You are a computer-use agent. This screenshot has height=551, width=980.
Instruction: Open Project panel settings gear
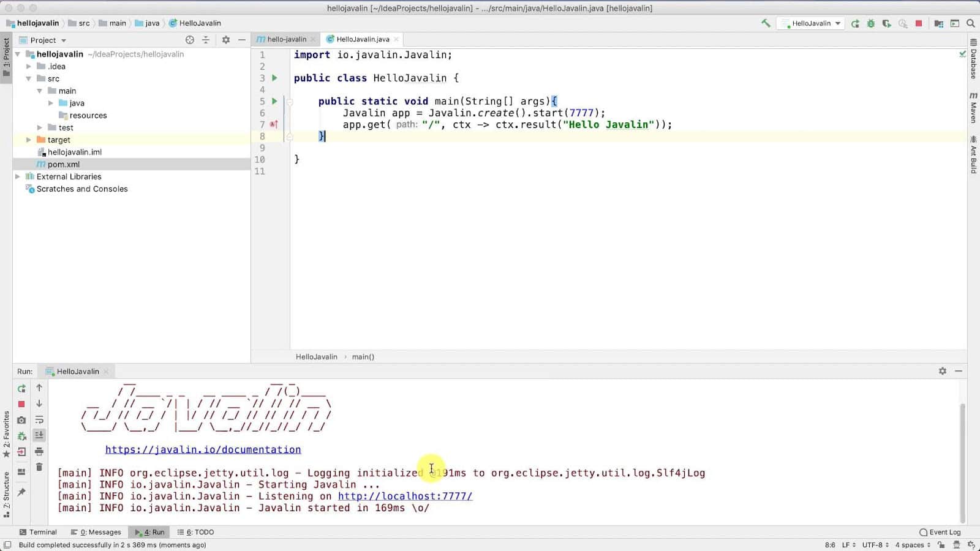pos(226,40)
